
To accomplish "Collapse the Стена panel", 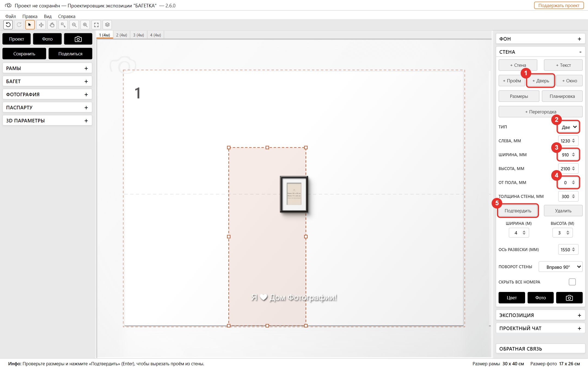I will 540,52.
